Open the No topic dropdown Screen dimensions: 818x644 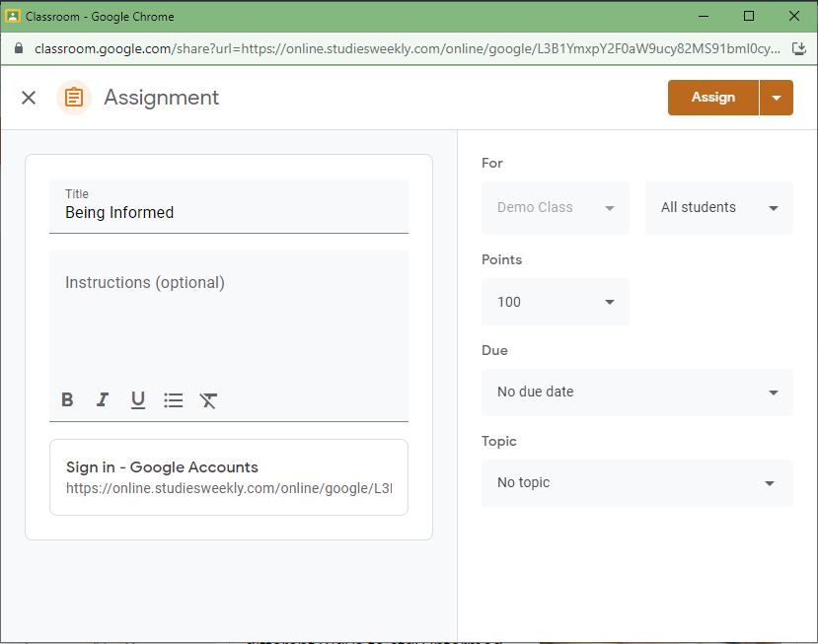point(636,482)
